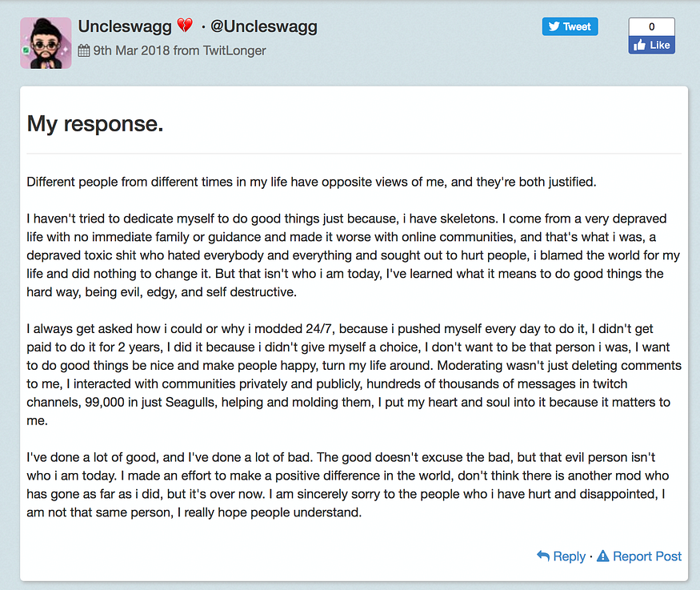This screenshot has height=590, width=700.
Task: Click the warning triangle report icon
Action: [x=602, y=556]
